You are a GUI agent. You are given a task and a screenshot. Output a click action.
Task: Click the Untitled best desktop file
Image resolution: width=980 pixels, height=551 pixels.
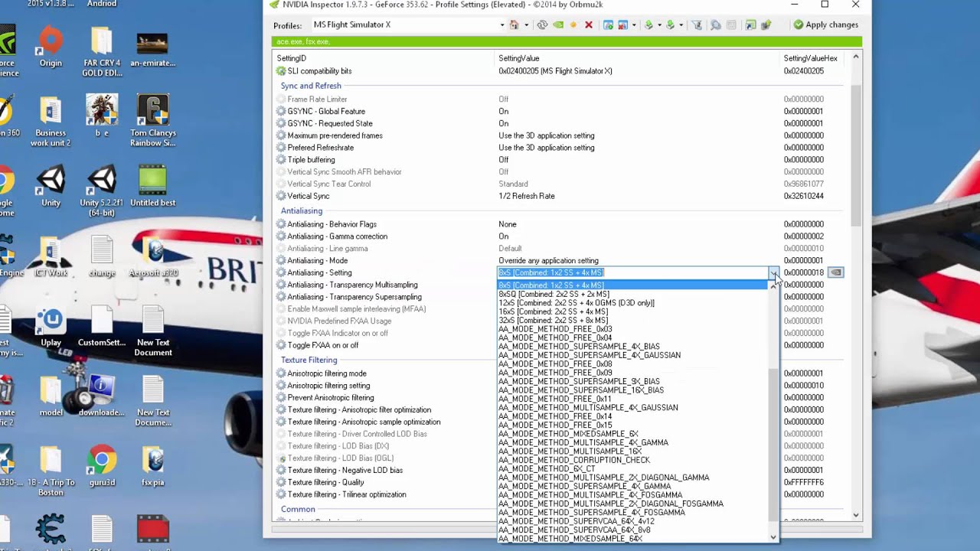[152, 187]
